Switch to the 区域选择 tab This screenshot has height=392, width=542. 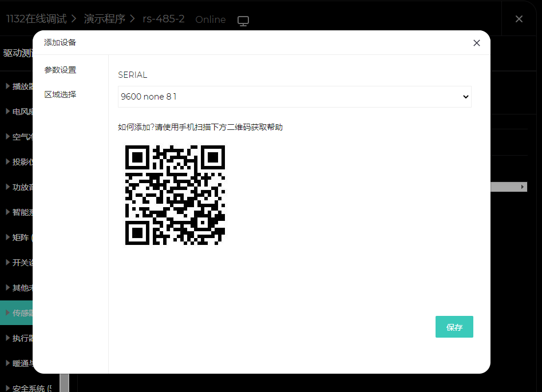(60, 94)
